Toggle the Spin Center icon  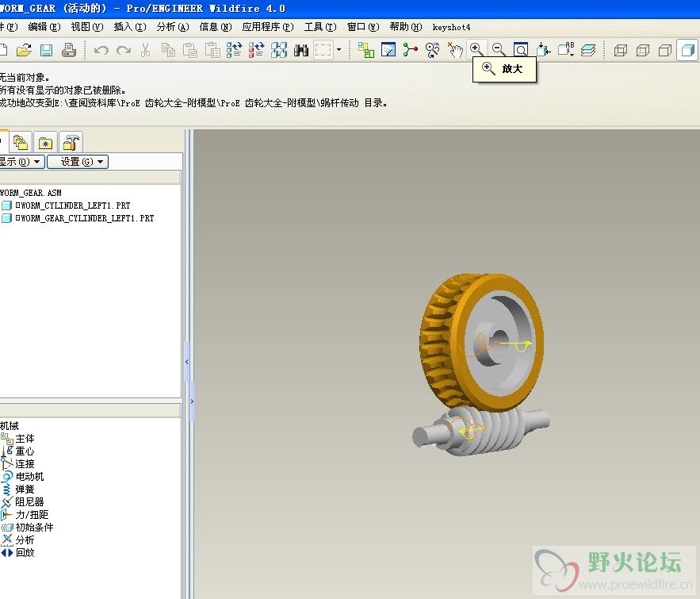tap(411, 50)
